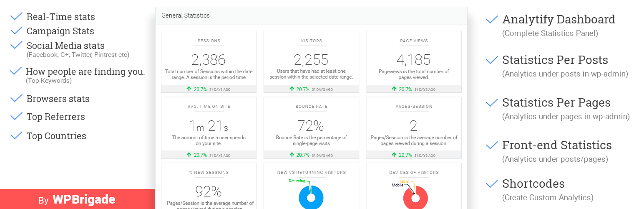Screen dimensions: 644x209
Task: Select the Pages/Session value 2
Action: 414,126
